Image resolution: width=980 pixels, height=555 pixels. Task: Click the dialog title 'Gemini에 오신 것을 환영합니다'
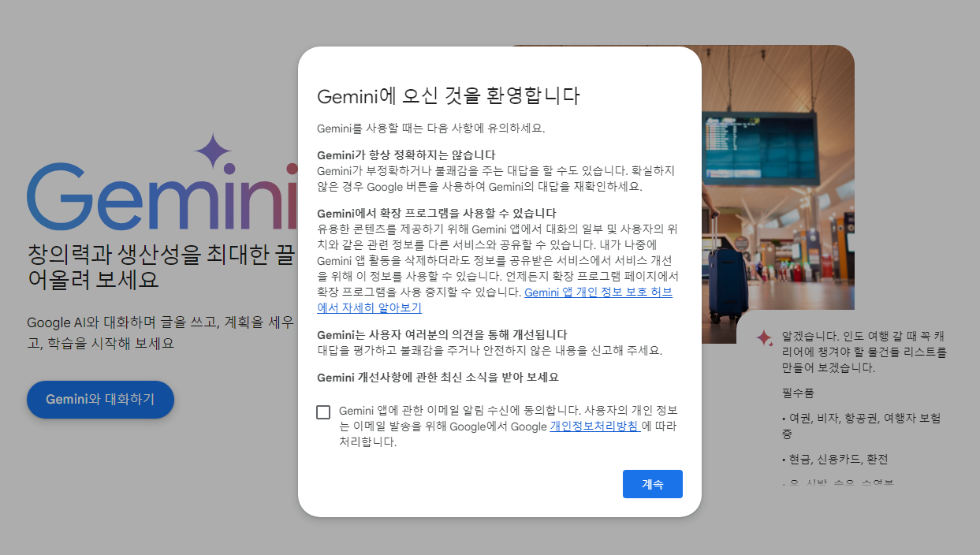click(449, 96)
